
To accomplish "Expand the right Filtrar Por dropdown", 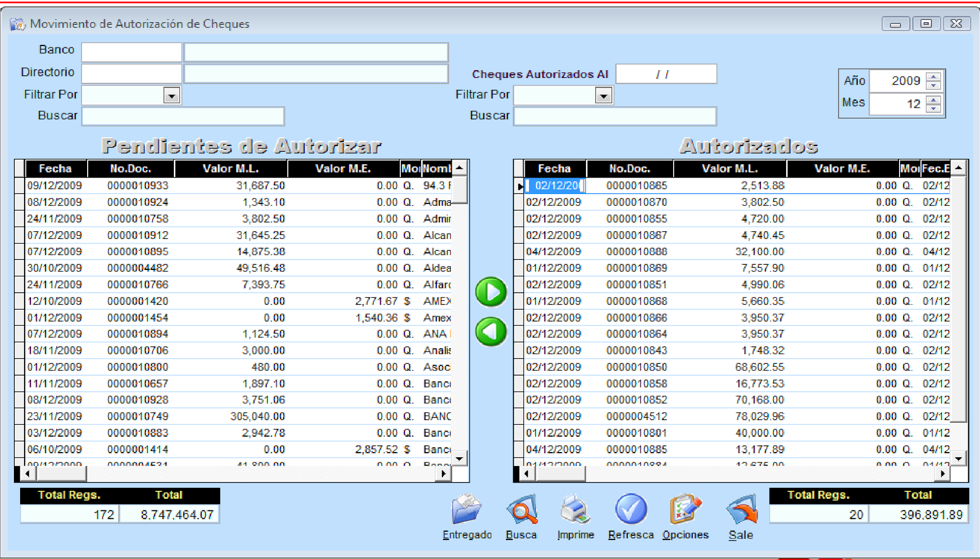I will click(603, 95).
